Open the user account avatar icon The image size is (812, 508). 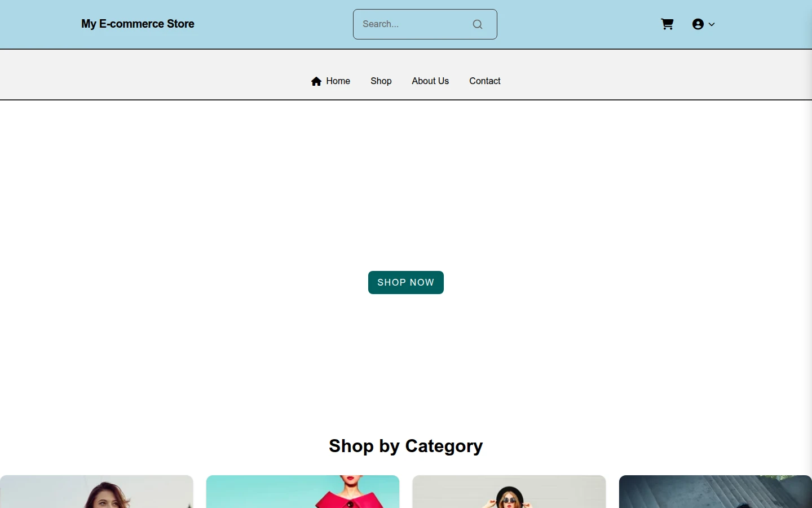point(698,24)
